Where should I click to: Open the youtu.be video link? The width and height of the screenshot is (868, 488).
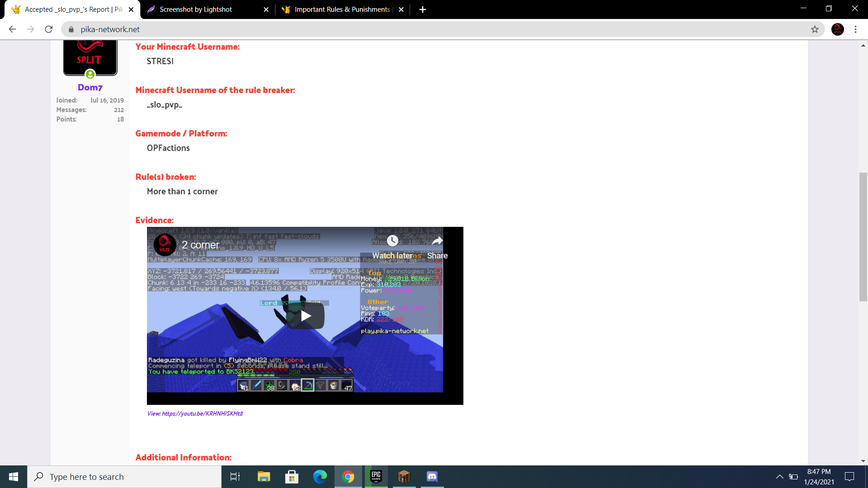pyautogui.click(x=202, y=413)
